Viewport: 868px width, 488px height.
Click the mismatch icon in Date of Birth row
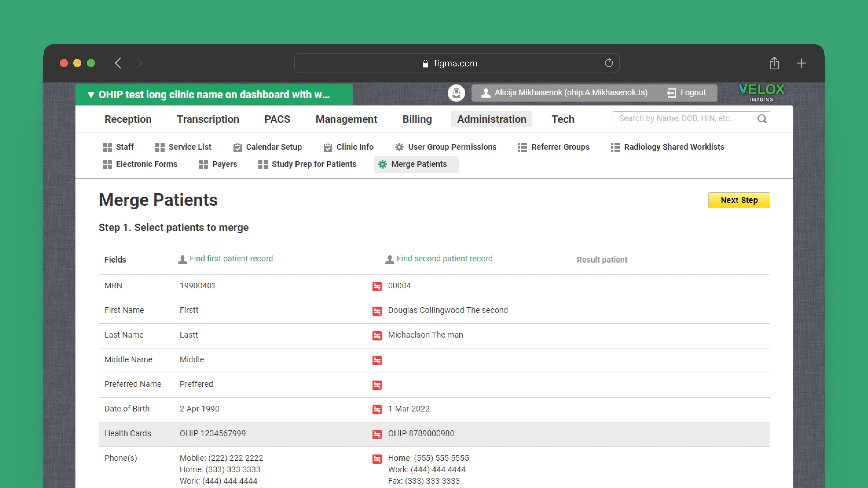(377, 410)
